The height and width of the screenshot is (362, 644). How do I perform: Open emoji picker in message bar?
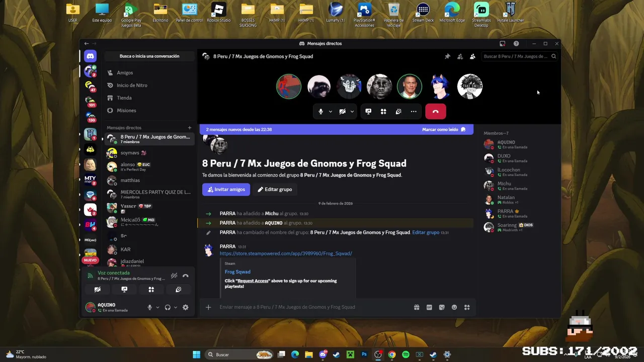(x=454, y=307)
